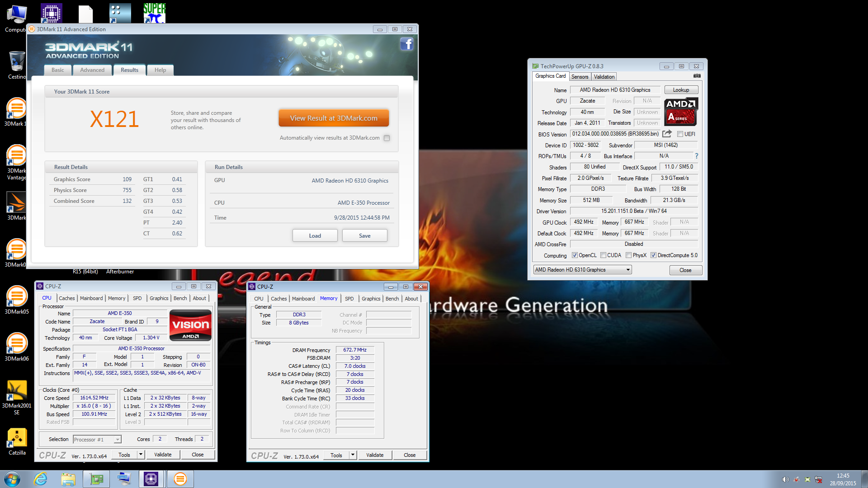
Task: Click the AMD A-Series logo in GPU-Z
Action: coord(681,112)
